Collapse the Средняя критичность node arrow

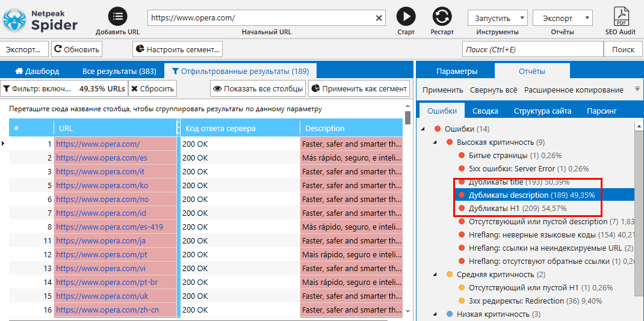[435, 274]
